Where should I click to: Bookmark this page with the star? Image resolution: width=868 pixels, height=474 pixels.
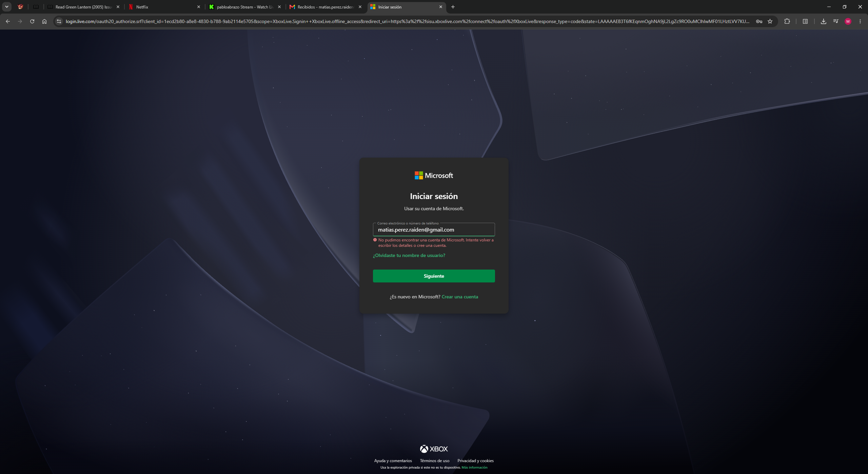point(770,21)
